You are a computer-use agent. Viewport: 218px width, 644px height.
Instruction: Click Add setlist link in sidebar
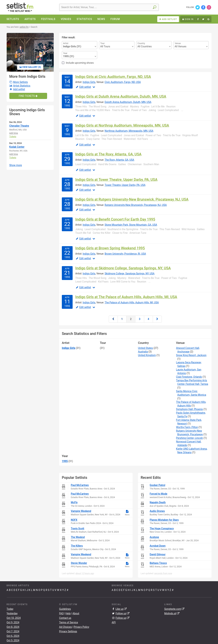(19, 89)
